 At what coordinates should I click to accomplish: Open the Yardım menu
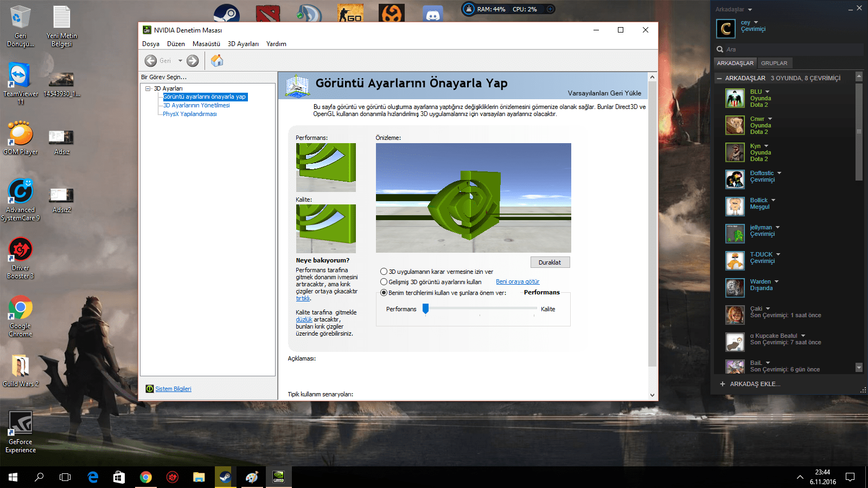(276, 44)
